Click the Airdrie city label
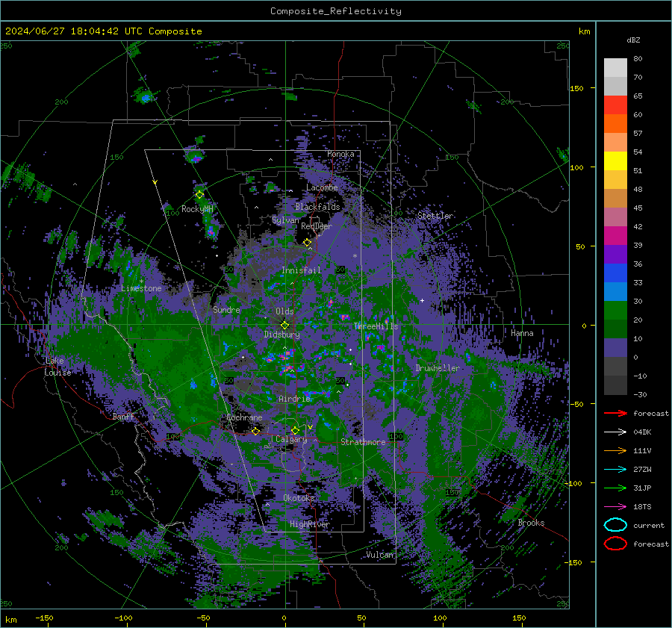 pos(294,399)
